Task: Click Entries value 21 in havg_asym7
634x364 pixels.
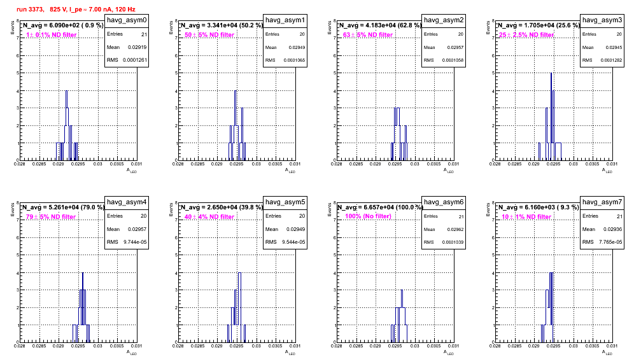Action: [x=620, y=216]
